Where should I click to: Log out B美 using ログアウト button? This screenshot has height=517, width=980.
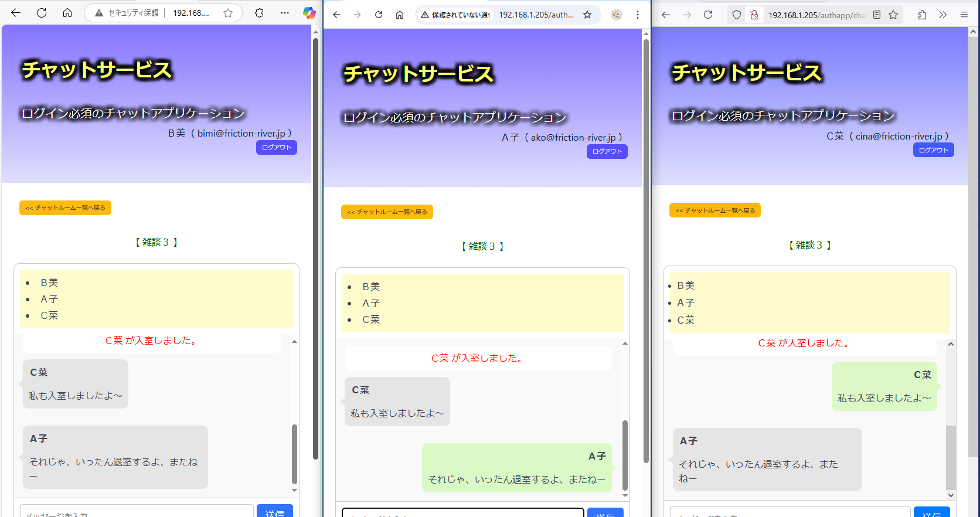(276, 148)
